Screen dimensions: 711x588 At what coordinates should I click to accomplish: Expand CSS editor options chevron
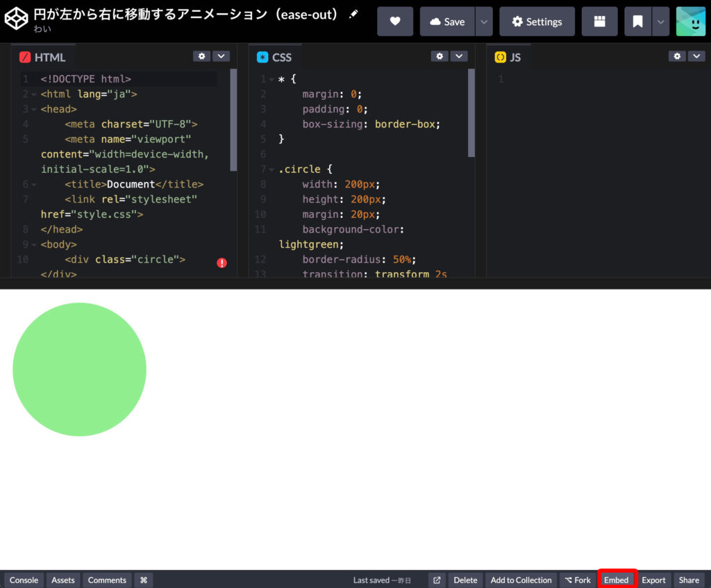459,56
